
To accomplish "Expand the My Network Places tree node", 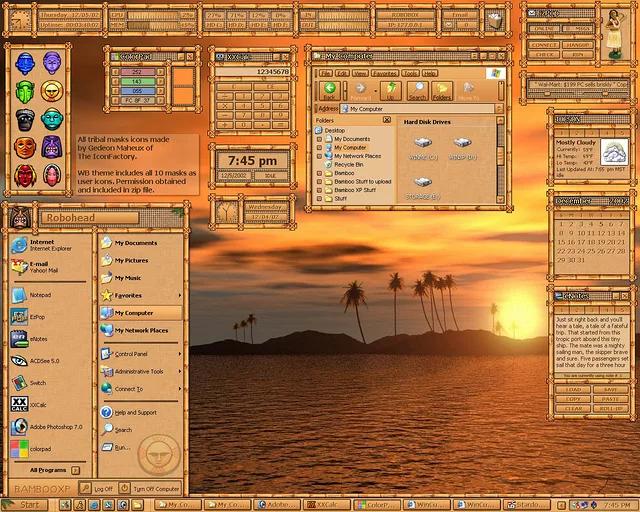I will point(320,156).
